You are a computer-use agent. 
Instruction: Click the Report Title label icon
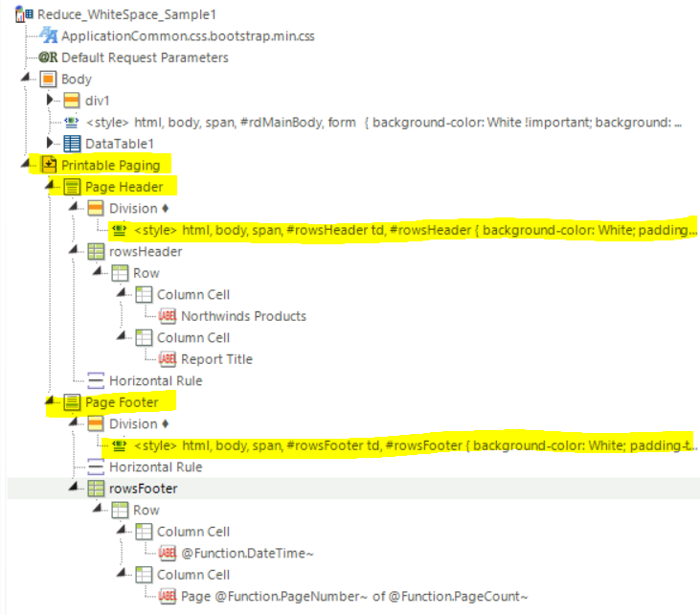point(168,359)
